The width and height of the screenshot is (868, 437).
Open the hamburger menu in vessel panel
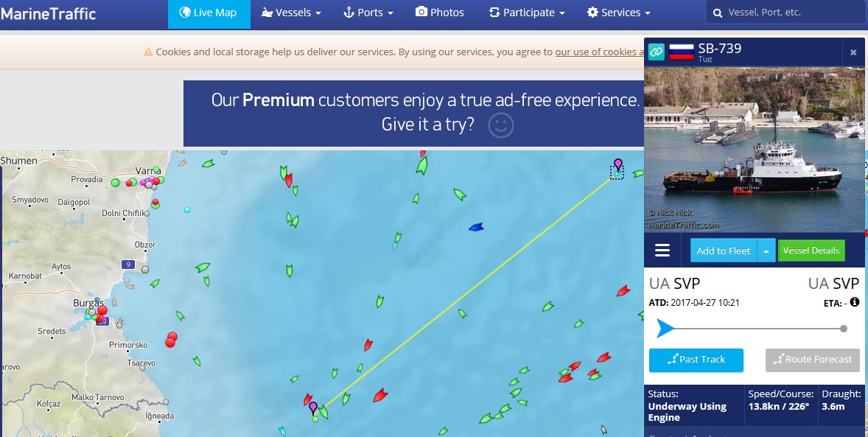pyautogui.click(x=662, y=251)
